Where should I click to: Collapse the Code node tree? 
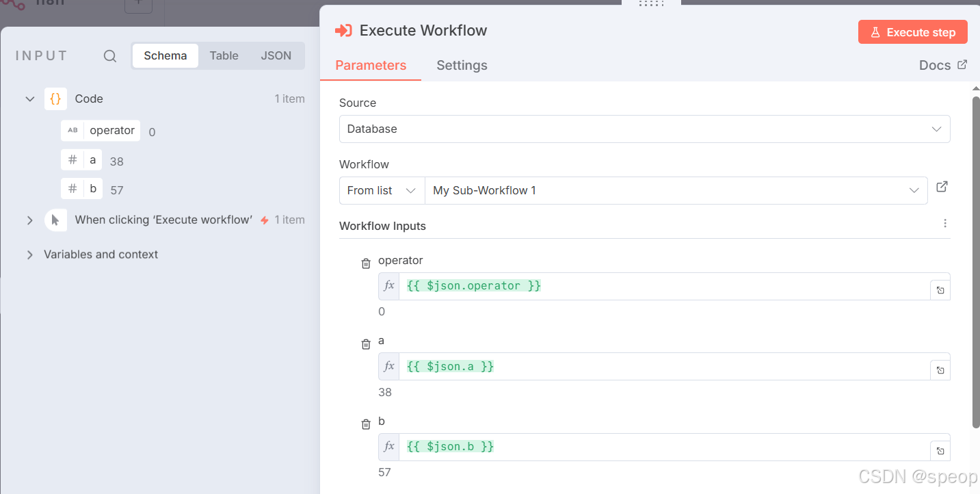[29, 99]
